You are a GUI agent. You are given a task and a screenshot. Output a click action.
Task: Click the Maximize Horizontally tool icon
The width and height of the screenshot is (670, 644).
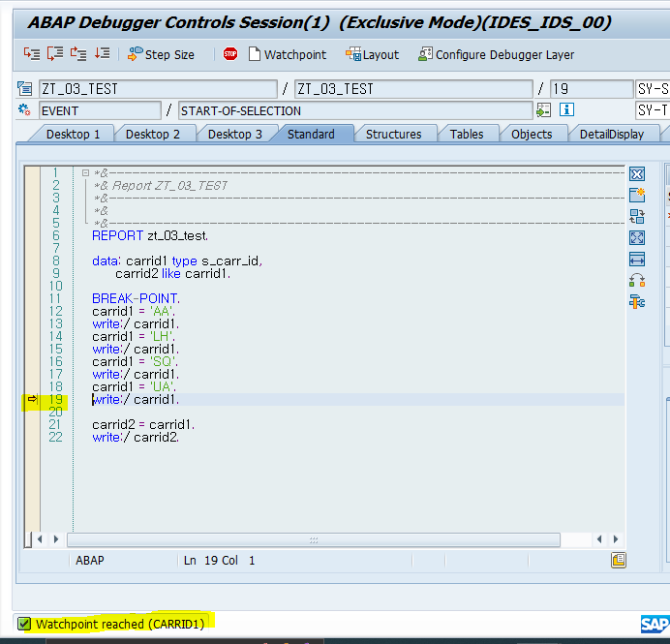[637, 259]
